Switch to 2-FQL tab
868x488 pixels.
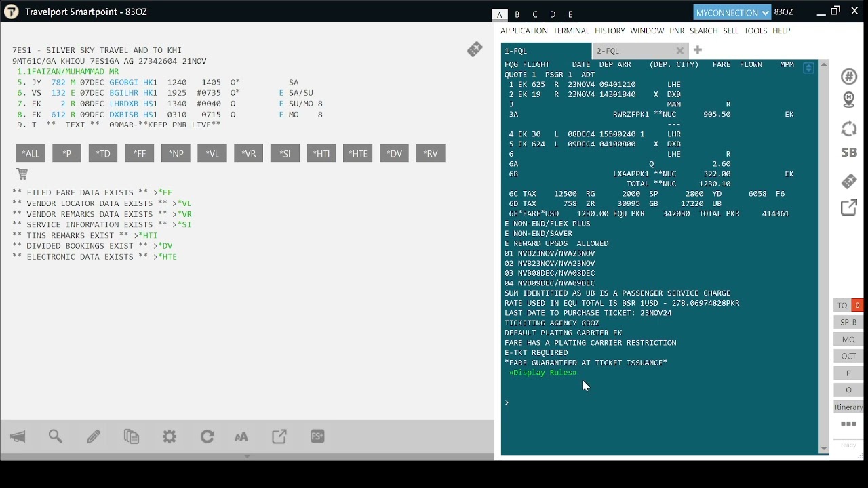click(x=641, y=51)
